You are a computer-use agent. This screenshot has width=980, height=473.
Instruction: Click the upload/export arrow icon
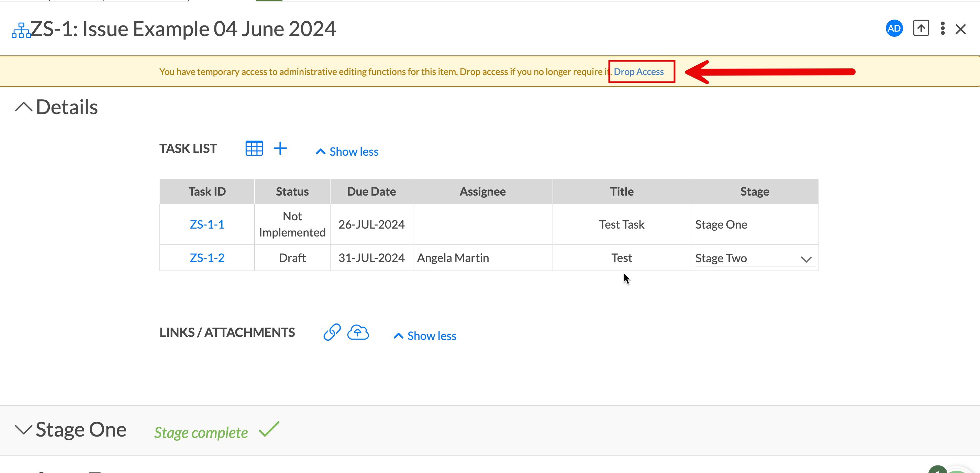[921, 29]
